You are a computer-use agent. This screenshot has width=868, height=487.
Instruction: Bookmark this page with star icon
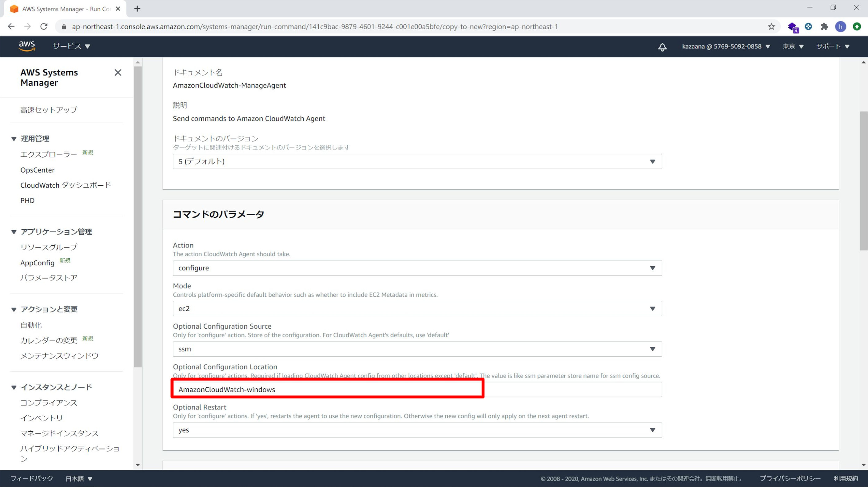pyautogui.click(x=771, y=27)
